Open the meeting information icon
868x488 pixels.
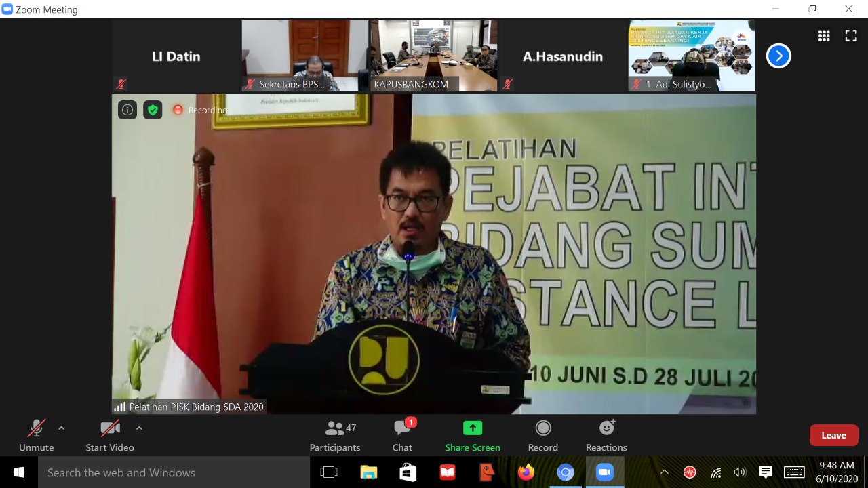coord(127,110)
